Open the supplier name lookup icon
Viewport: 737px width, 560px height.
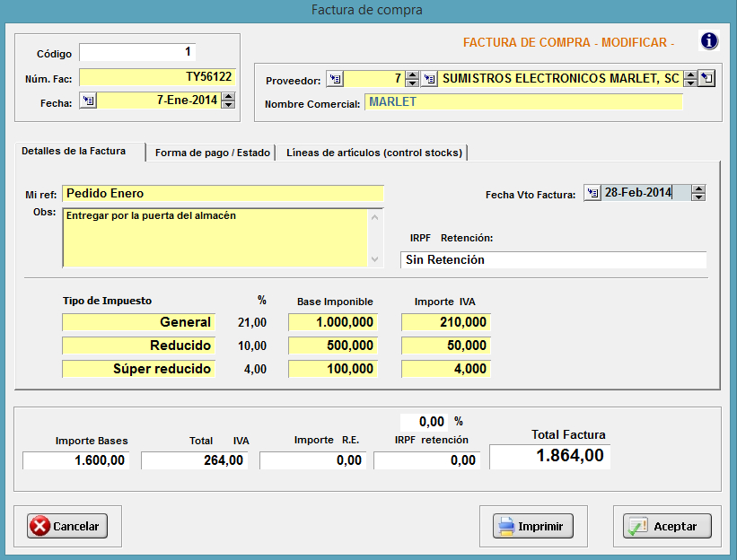[429, 79]
